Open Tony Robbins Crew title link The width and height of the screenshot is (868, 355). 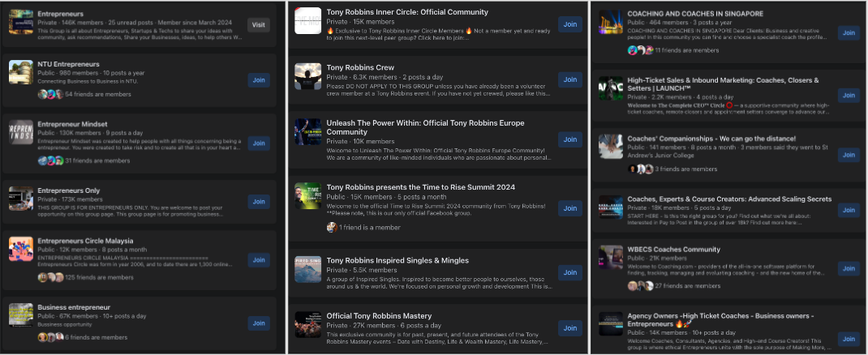[x=360, y=67]
